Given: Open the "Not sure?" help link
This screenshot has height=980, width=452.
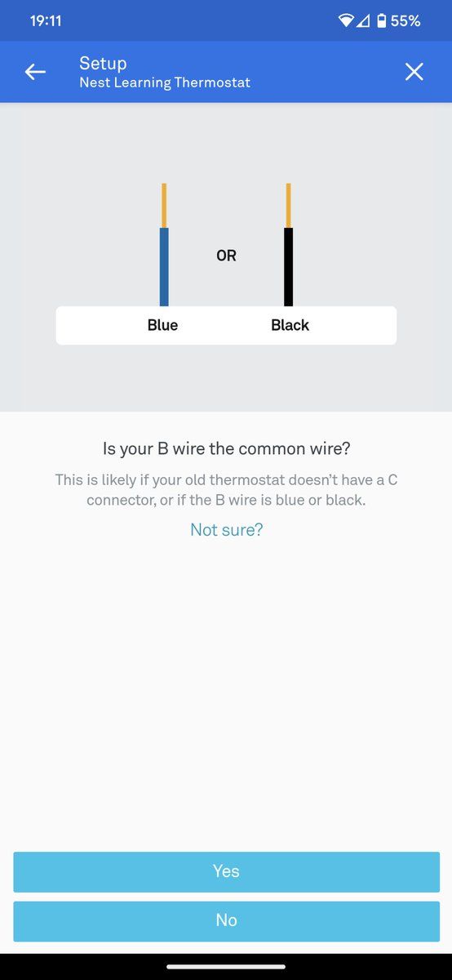Looking at the screenshot, I should (x=226, y=530).
